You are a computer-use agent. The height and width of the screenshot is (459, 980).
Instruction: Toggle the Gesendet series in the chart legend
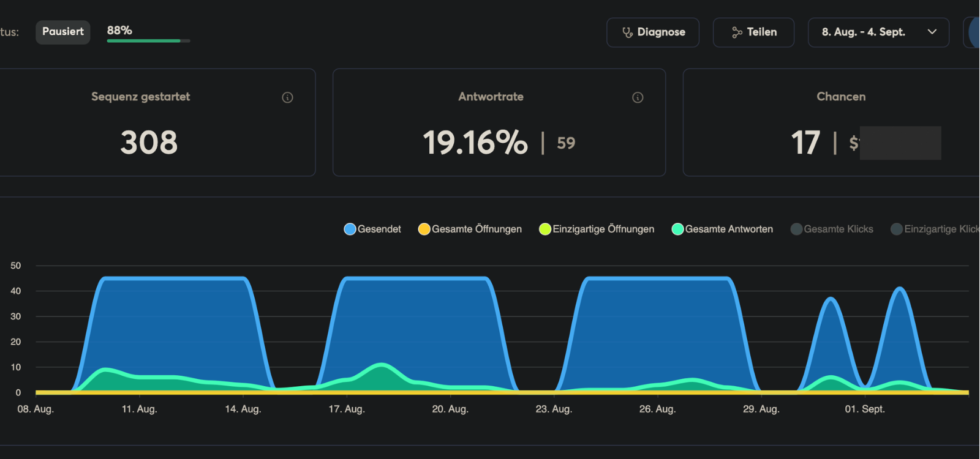[372, 229]
